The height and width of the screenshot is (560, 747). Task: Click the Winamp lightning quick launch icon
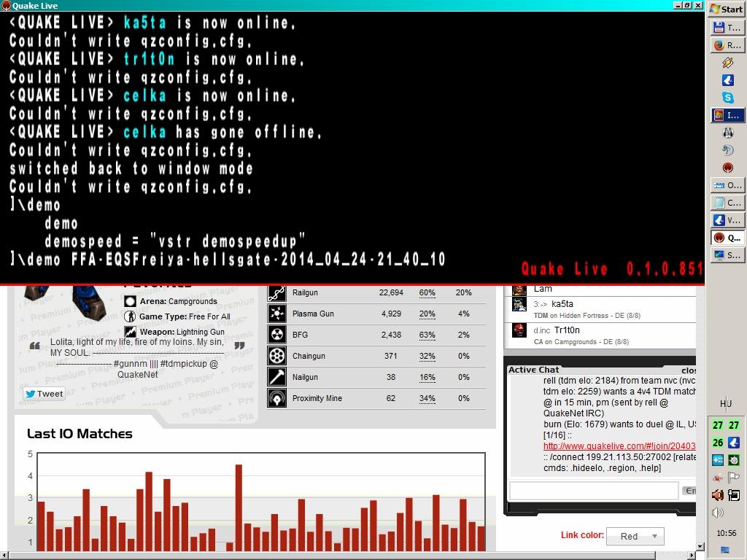click(x=727, y=63)
